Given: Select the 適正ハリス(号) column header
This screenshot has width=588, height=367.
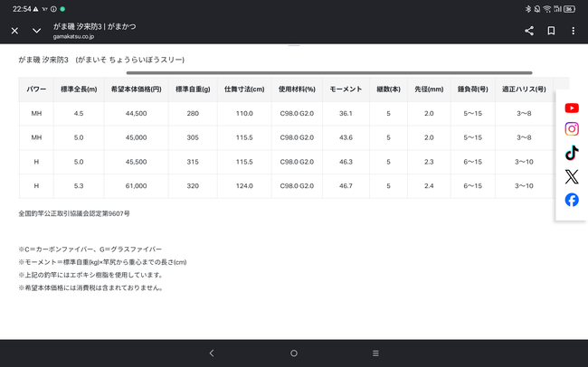Looking at the screenshot, I should coord(524,89).
